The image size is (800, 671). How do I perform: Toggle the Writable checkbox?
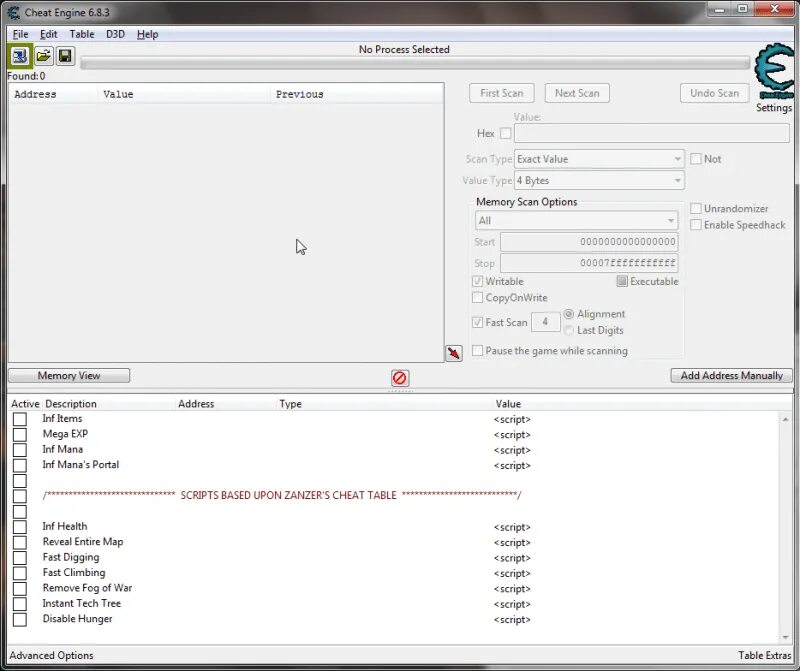tap(478, 281)
